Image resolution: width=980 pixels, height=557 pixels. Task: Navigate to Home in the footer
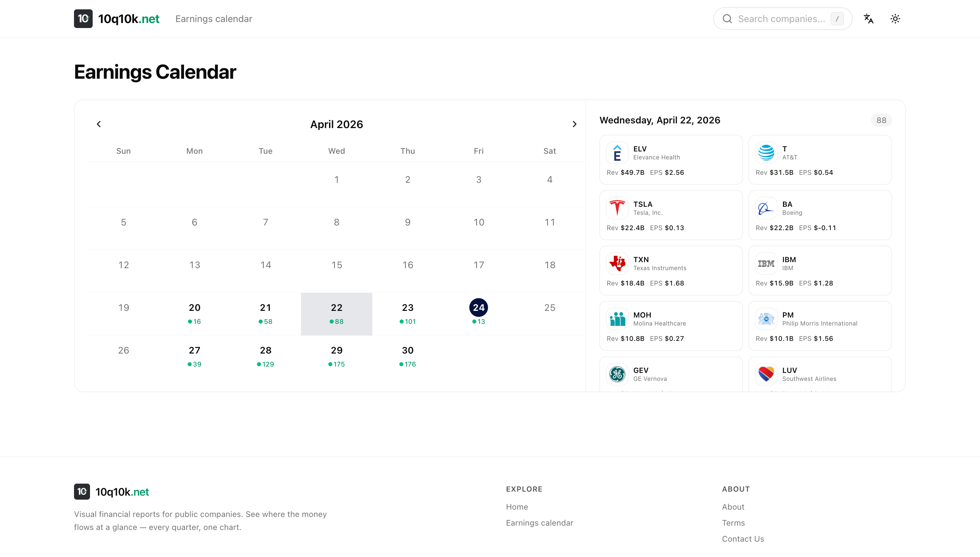pos(517,507)
